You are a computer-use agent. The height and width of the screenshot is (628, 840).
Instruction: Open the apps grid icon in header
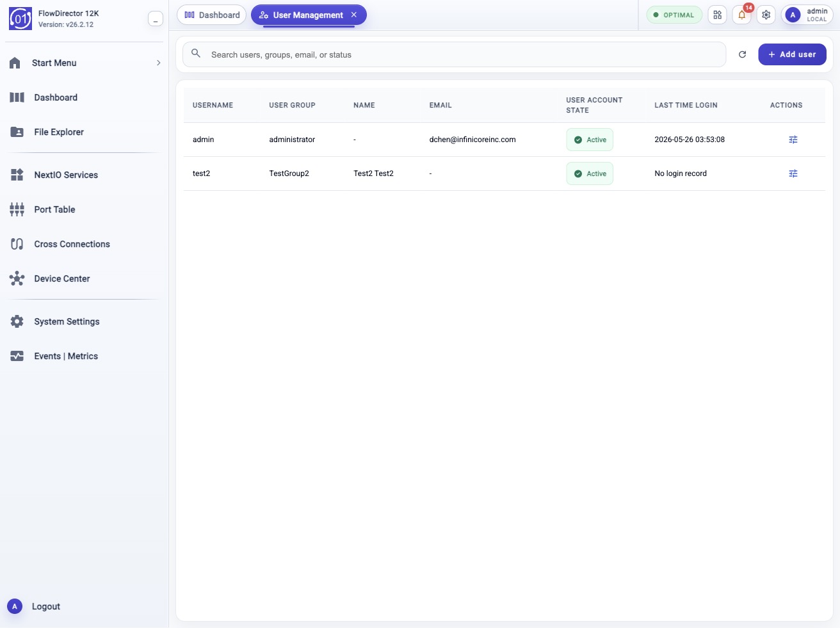[718, 15]
